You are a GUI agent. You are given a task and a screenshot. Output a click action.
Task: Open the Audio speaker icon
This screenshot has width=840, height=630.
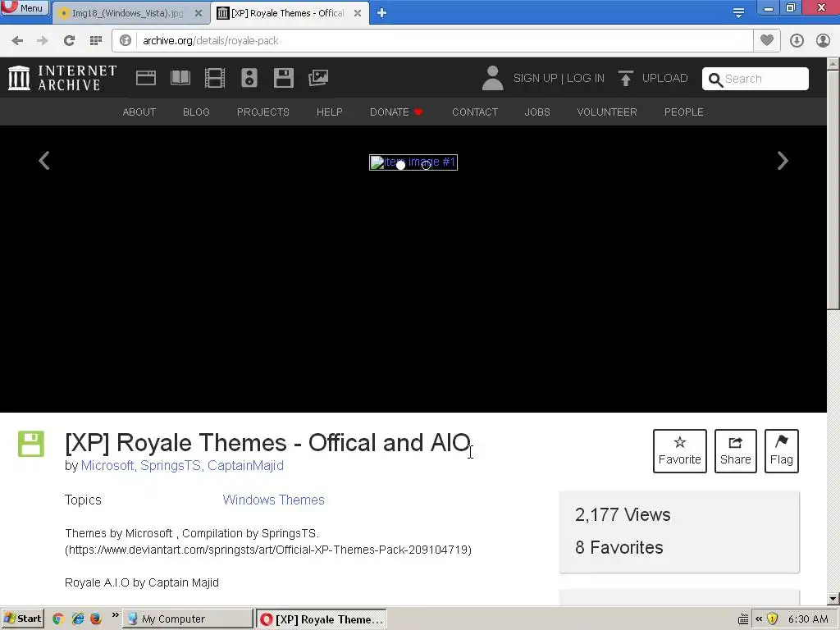(x=249, y=78)
